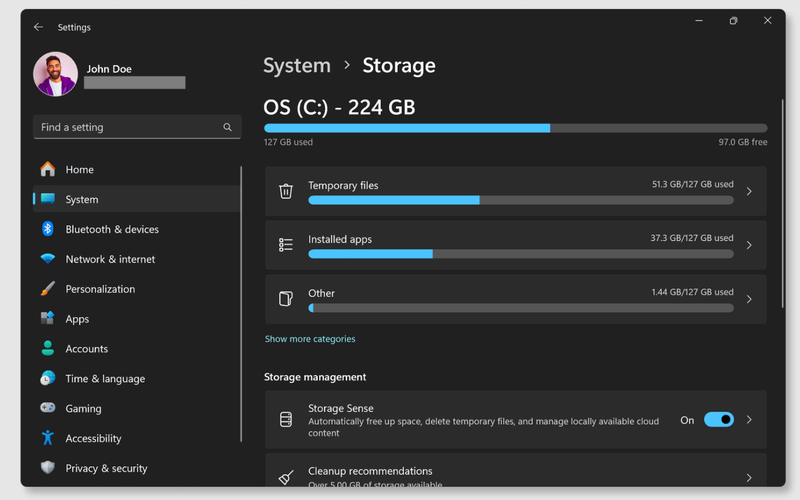Click the 97.0 GB free label
The height and width of the screenshot is (500, 800).
point(743,142)
